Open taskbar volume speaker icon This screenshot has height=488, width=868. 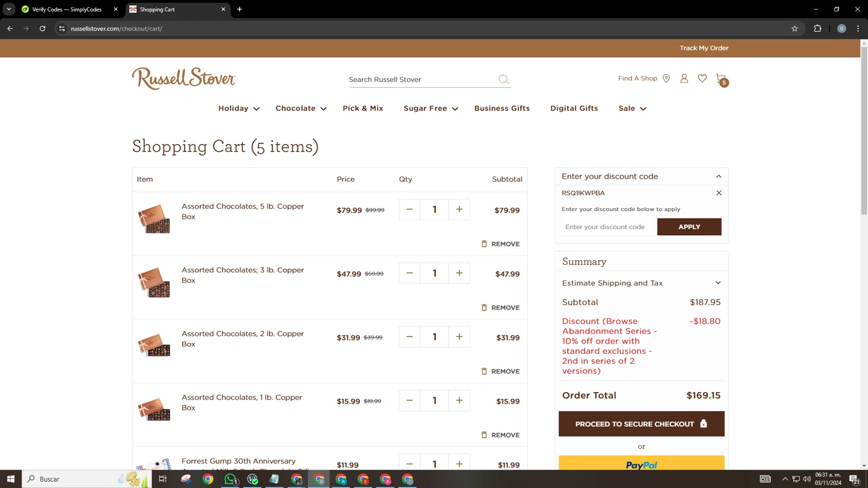pos(807,479)
